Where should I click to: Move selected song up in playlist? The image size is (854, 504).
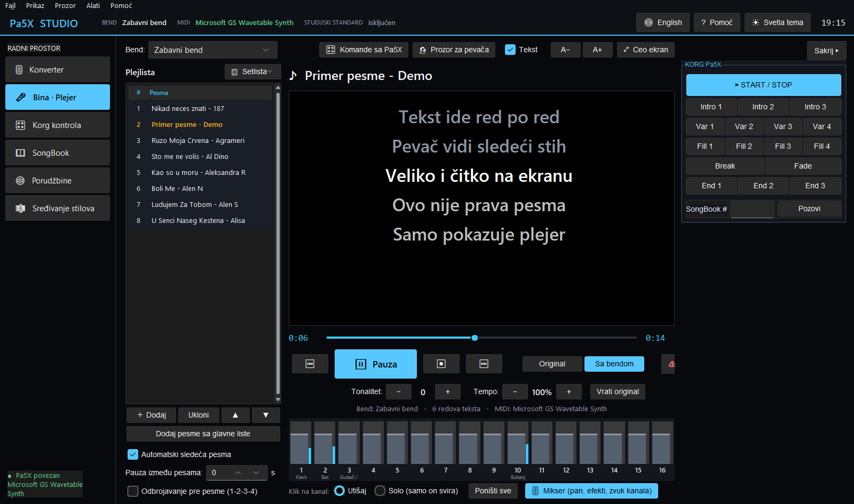[235, 415]
